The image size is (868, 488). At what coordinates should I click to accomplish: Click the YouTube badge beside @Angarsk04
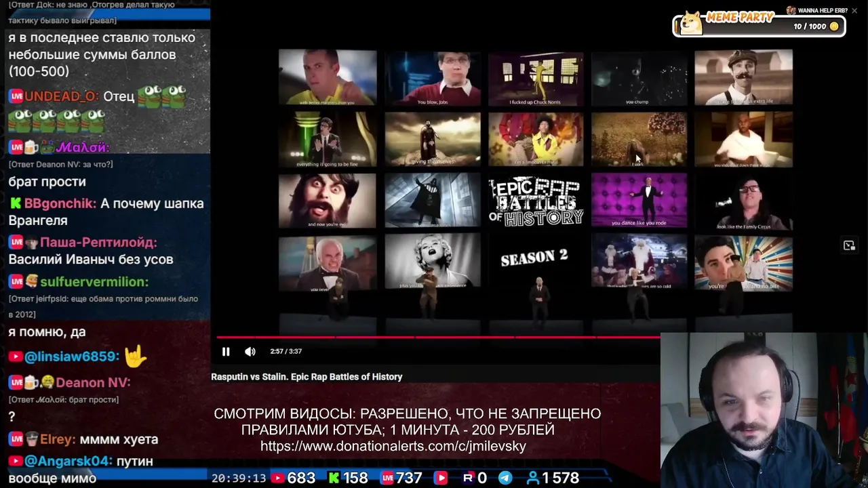(16, 461)
